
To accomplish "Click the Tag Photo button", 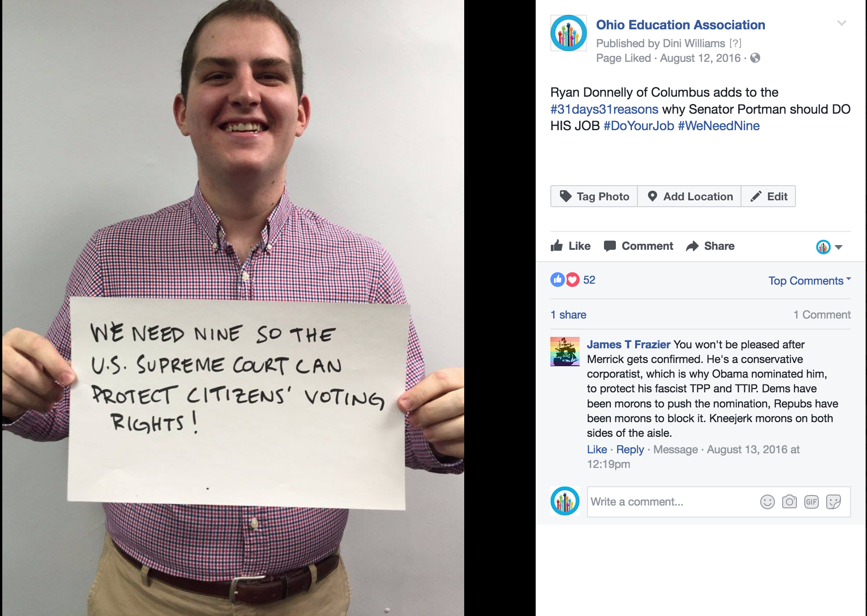I will [594, 196].
